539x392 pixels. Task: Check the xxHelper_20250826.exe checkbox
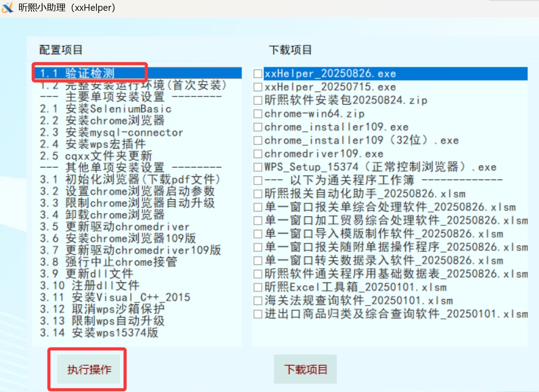(x=258, y=74)
